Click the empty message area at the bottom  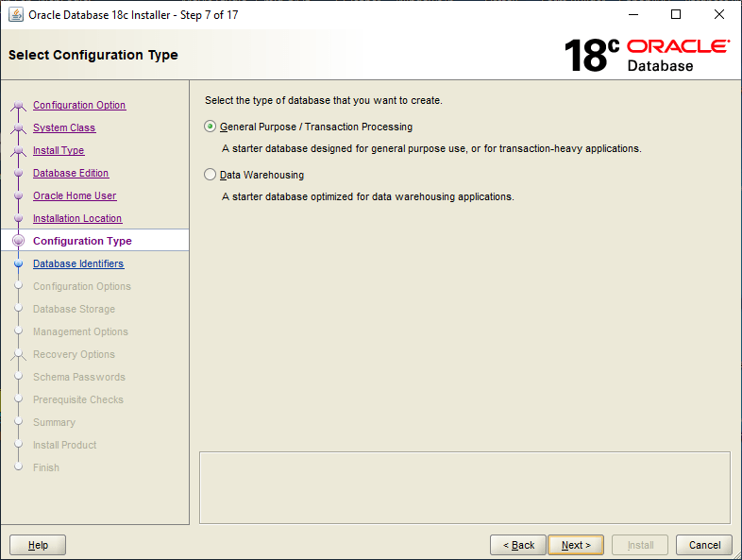pyautogui.click(x=464, y=487)
